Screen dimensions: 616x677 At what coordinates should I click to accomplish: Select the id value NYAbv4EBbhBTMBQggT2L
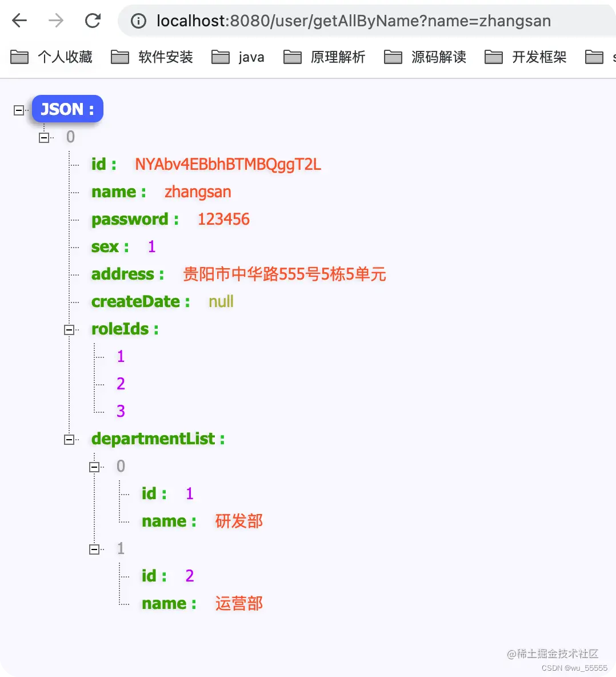(227, 164)
